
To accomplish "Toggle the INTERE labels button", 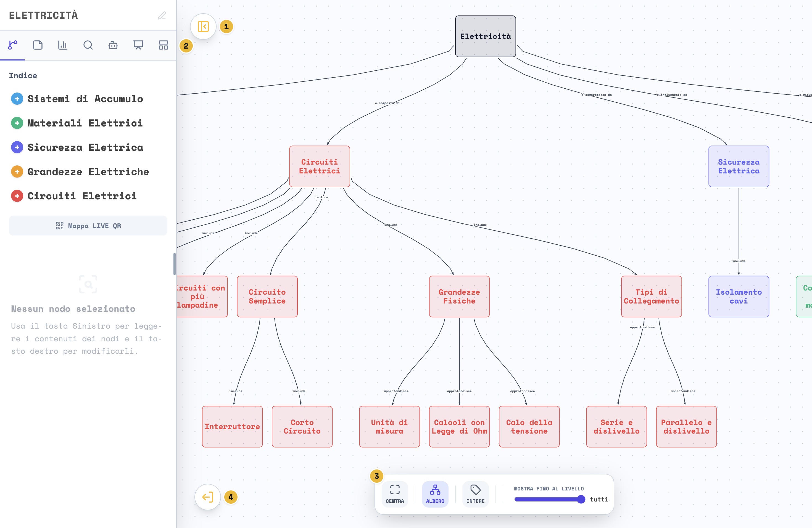I will pyautogui.click(x=475, y=494).
